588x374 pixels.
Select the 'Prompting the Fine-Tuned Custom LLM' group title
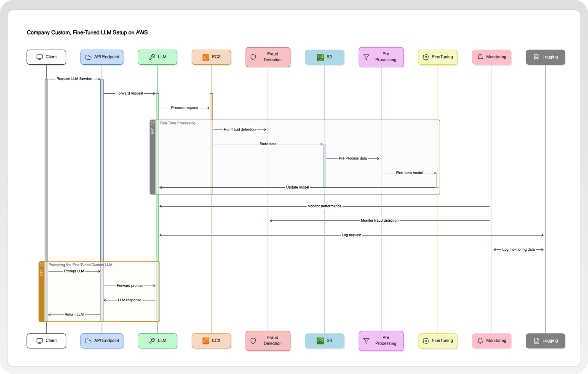pos(80,265)
